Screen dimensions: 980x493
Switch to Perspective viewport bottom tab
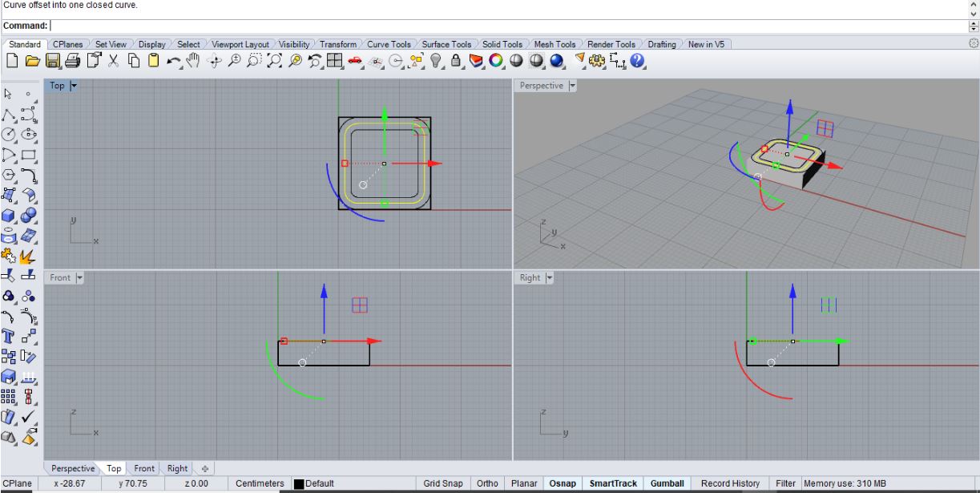(71, 468)
